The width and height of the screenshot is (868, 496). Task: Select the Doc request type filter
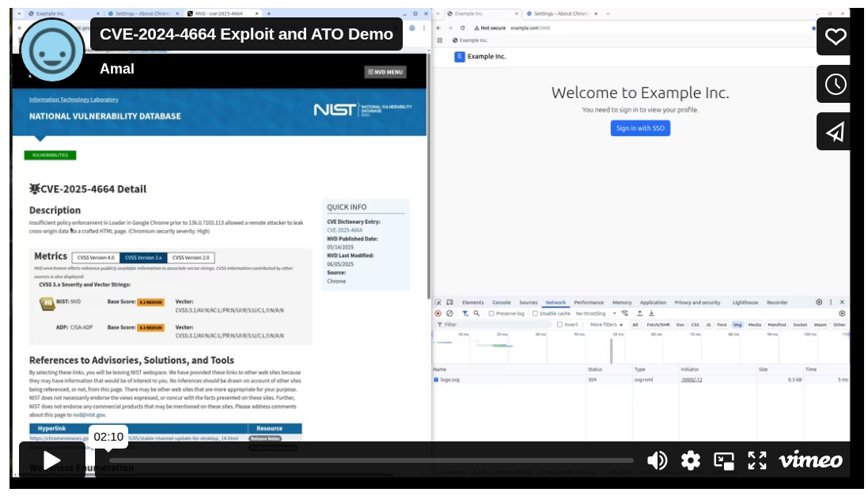pos(680,324)
